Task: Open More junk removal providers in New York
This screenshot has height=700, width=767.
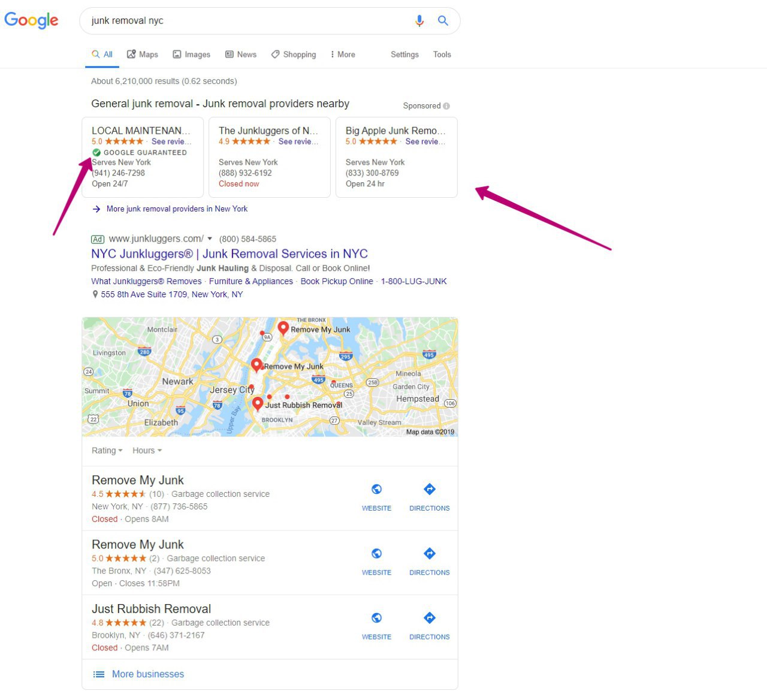Action: pos(177,209)
